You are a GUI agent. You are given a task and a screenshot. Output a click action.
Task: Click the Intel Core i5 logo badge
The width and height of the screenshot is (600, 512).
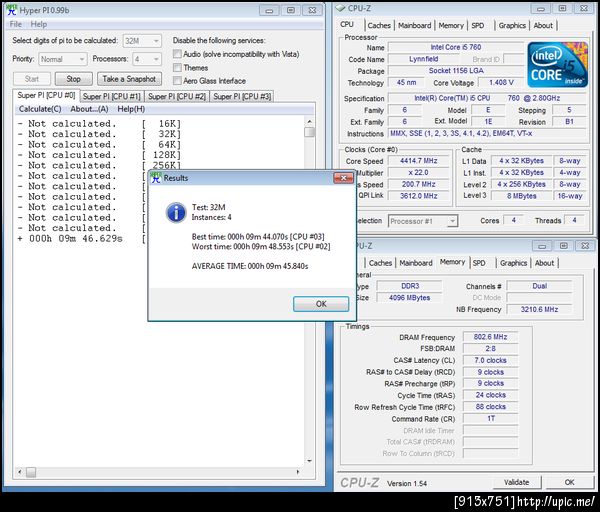[557, 64]
